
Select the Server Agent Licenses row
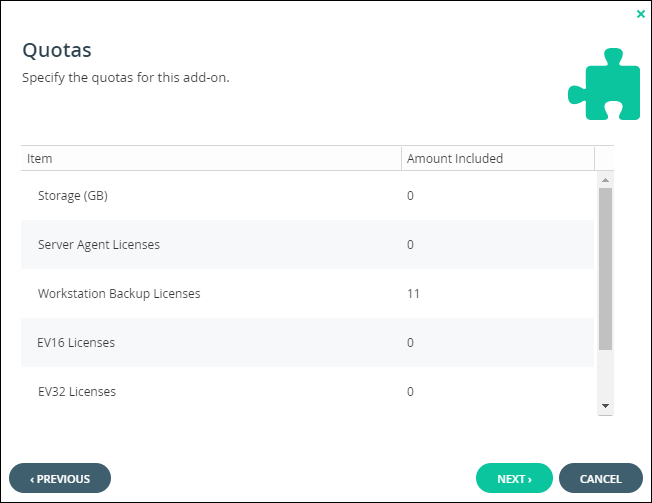(307, 244)
